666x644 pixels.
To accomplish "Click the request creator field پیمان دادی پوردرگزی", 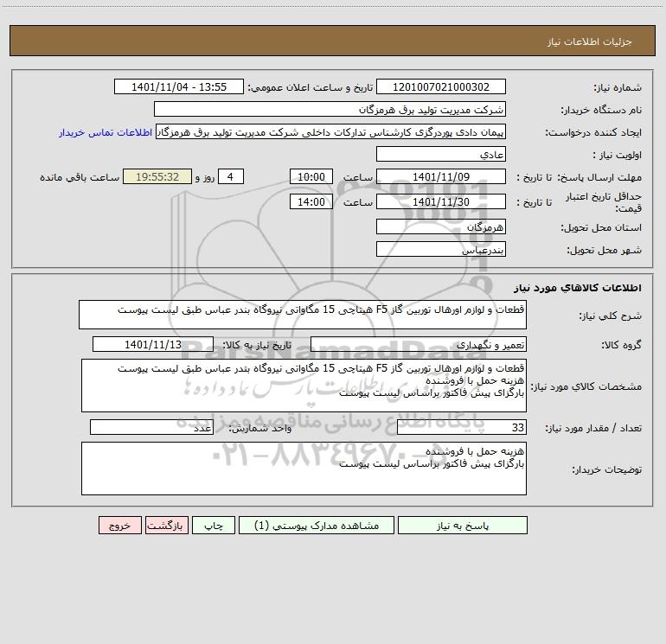I will pyautogui.click(x=331, y=132).
